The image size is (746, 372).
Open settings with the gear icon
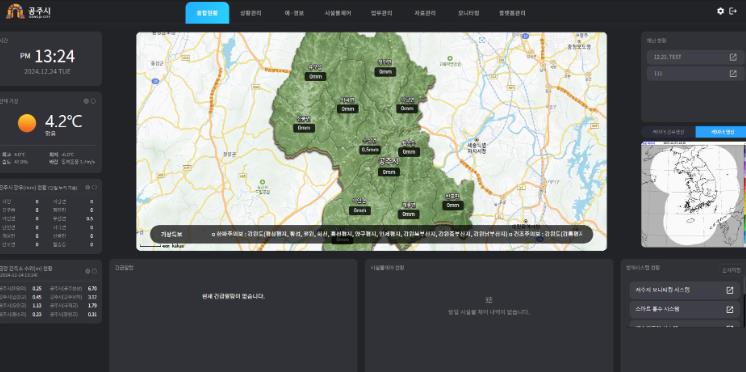720,11
